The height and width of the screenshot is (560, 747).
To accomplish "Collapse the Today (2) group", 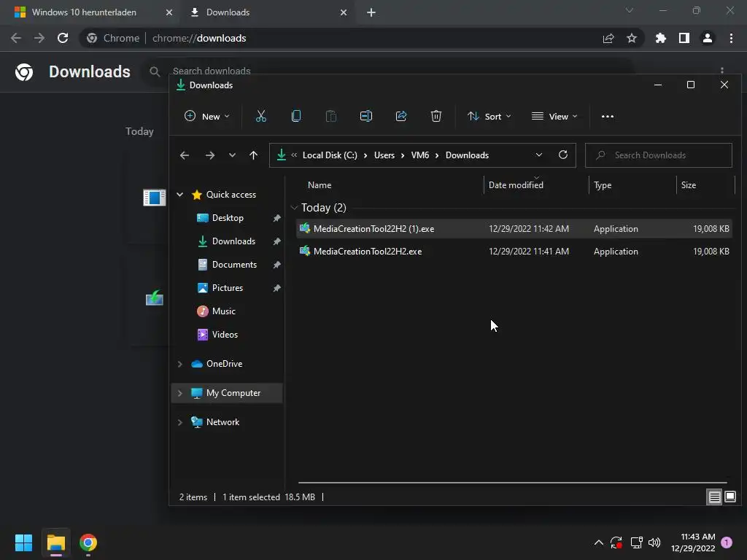I will (295, 208).
